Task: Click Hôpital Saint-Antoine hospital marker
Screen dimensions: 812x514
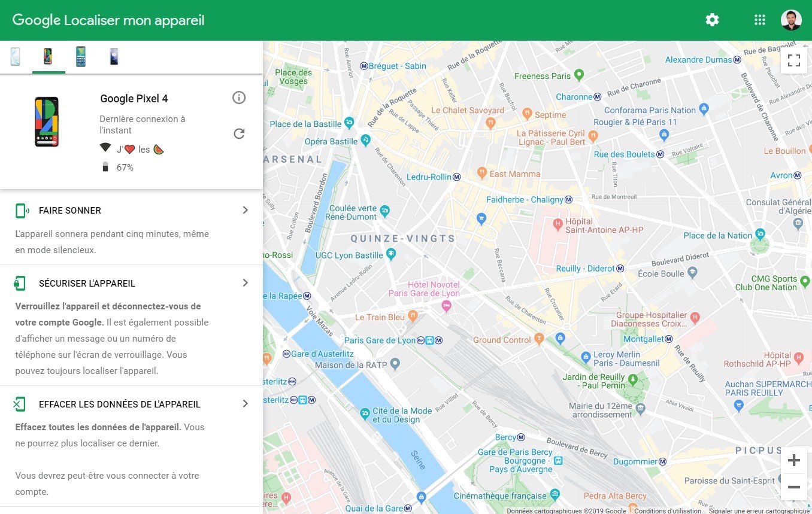Action: pos(558,224)
